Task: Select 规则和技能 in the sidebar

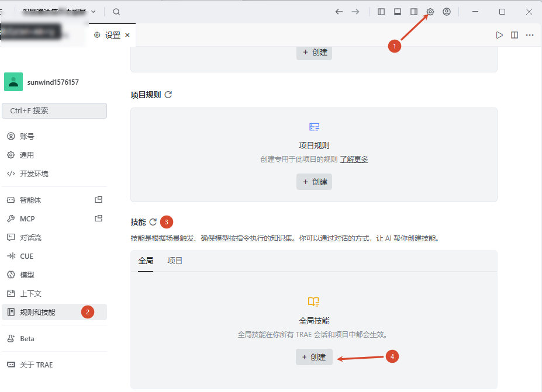Action: 54,312
